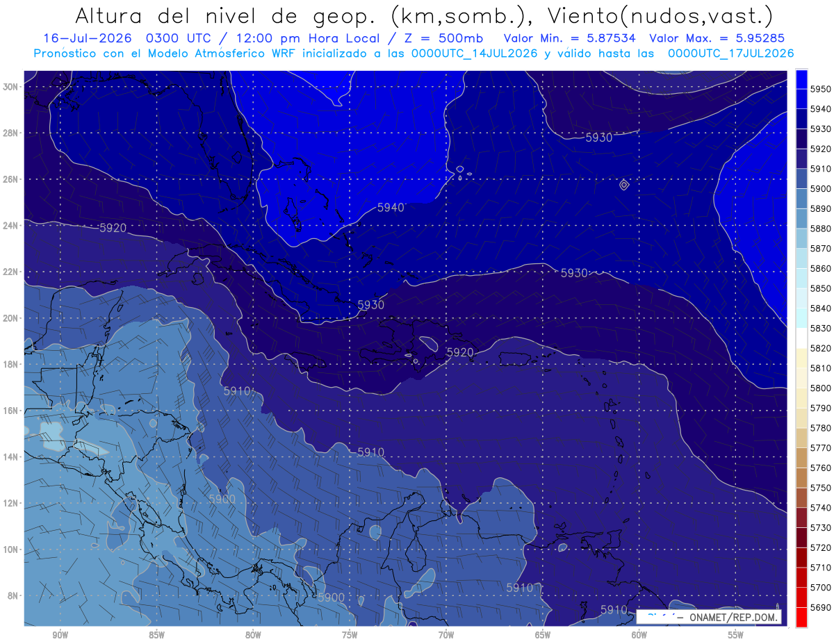Click the '28N' latitude axis label

12,133
